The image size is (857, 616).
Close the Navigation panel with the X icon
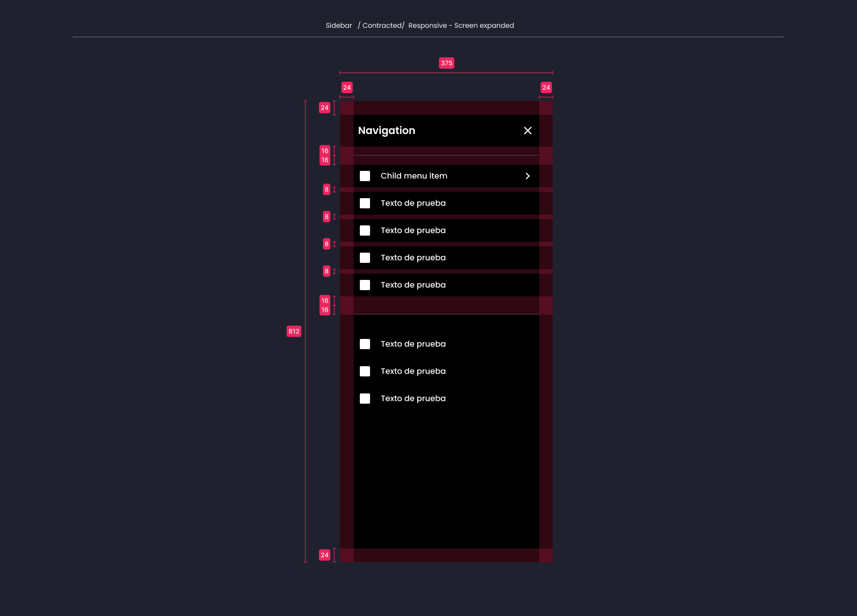pos(528,131)
